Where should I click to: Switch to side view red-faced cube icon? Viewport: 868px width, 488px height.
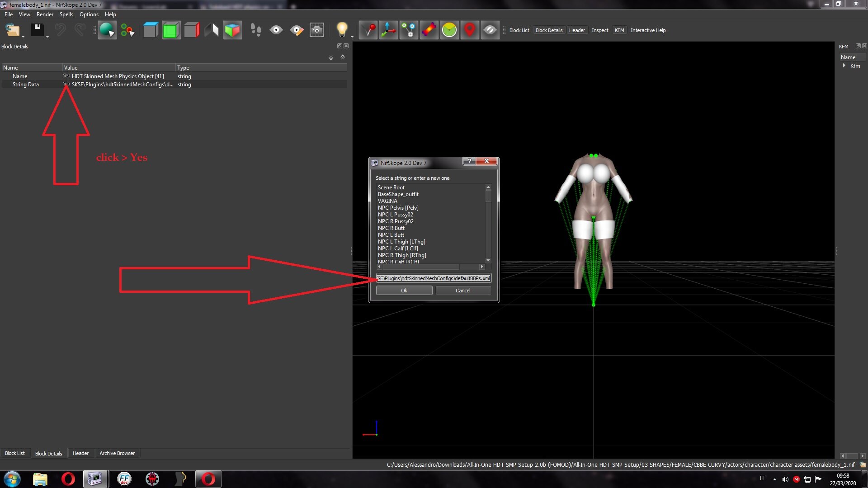pyautogui.click(x=192, y=30)
